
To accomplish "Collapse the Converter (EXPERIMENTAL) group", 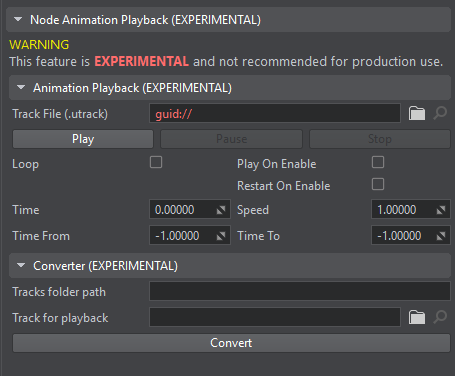I will pyautogui.click(x=21, y=265).
